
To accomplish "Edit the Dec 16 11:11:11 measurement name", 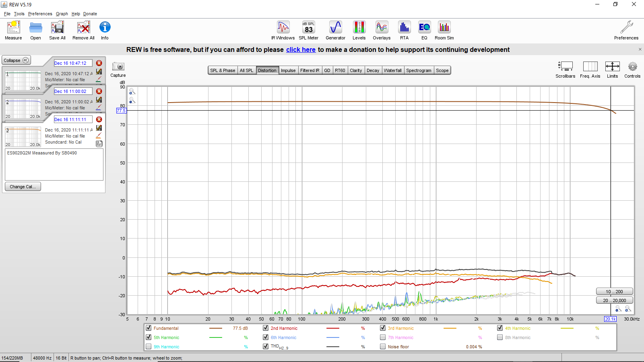I will coord(73,119).
